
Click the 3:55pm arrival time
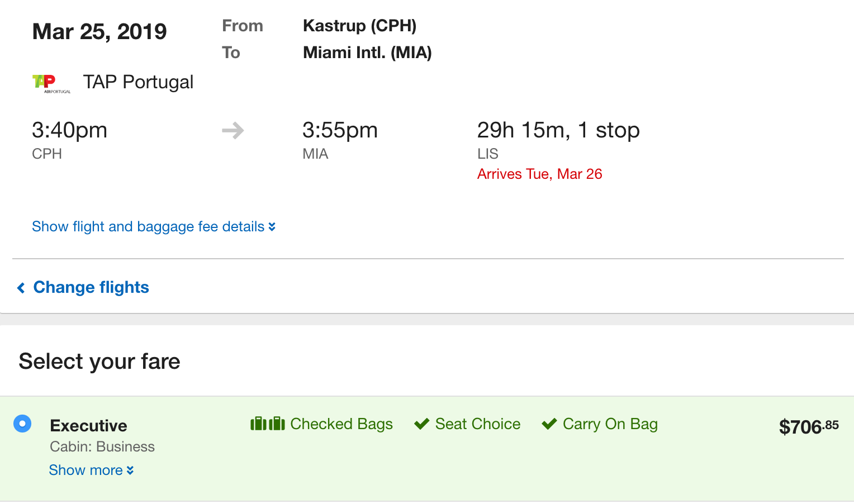340,130
